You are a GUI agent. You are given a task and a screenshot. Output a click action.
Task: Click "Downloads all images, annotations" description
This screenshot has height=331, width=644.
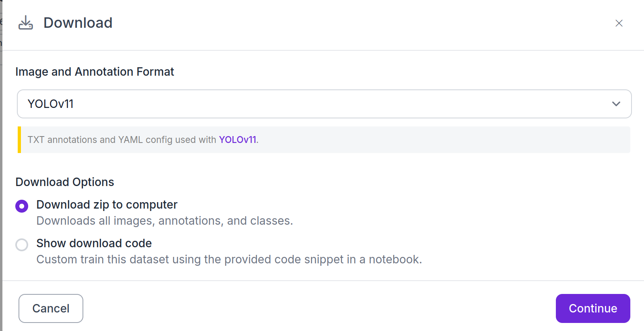click(x=165, y=221)
